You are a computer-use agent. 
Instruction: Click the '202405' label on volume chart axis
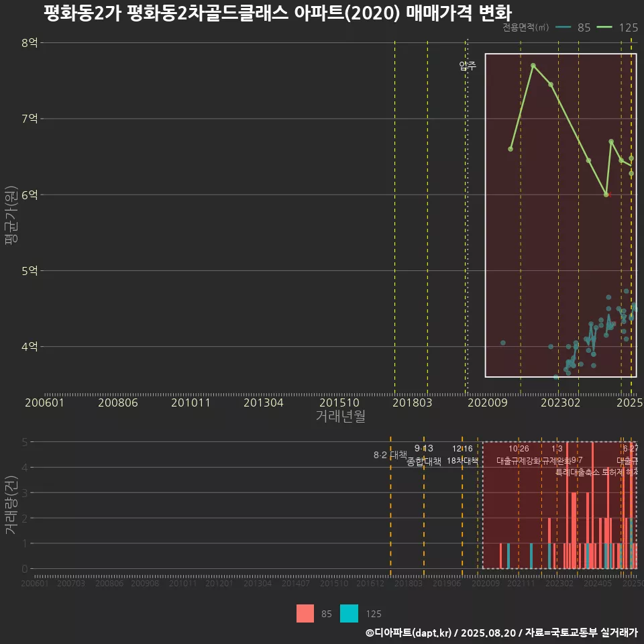[x=598, y=583]
